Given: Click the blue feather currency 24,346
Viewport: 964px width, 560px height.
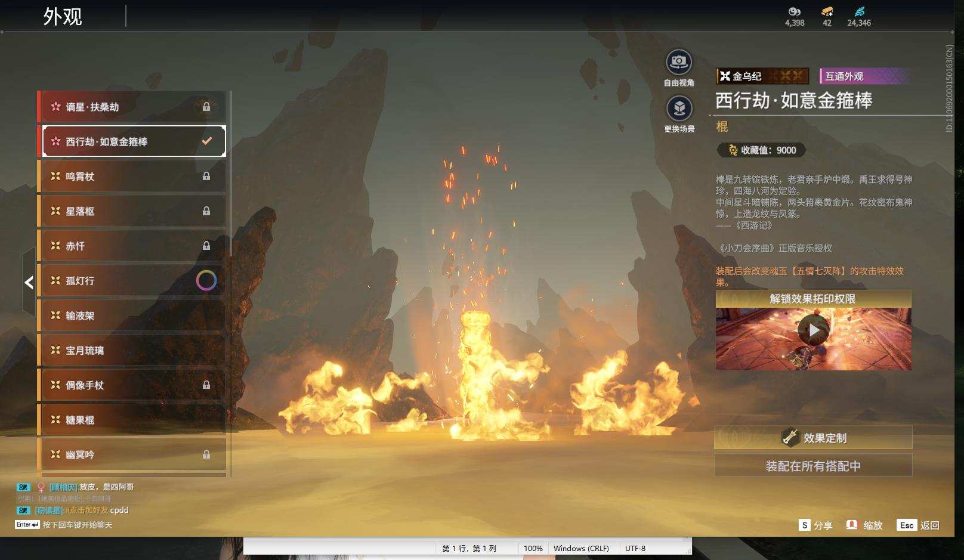Looking at the screenshot, I should pos(859,17).
